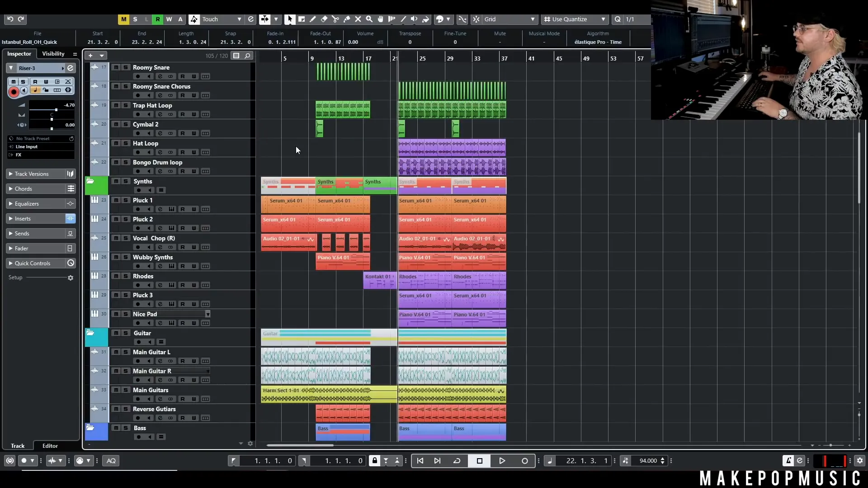Select the Line tool
Image resolution: width=868 pixels, height=488 pixels.
[x=403, y=19]
